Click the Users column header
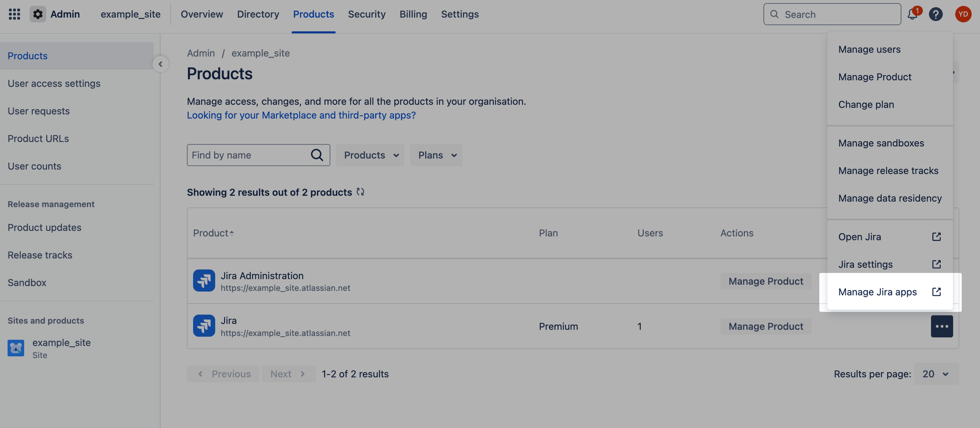980x428 pixels. pyautogui.click(x=650, y=233)
